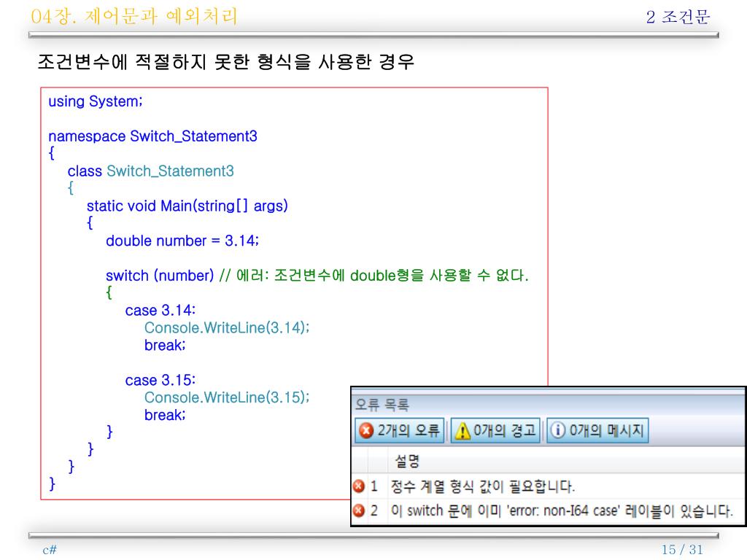Select error row '정수 계열 형식 값이 필요합니다.'
This screenshot has width=747, height=560.
[549, 486]
